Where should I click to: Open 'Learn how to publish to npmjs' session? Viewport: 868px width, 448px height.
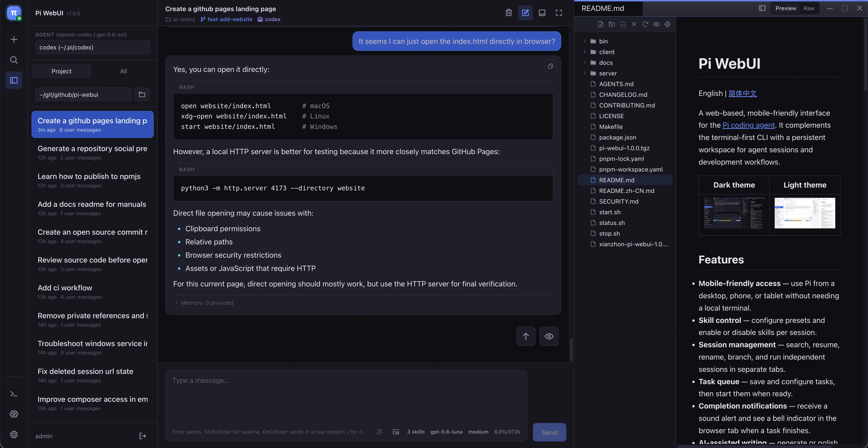(92, 180)
